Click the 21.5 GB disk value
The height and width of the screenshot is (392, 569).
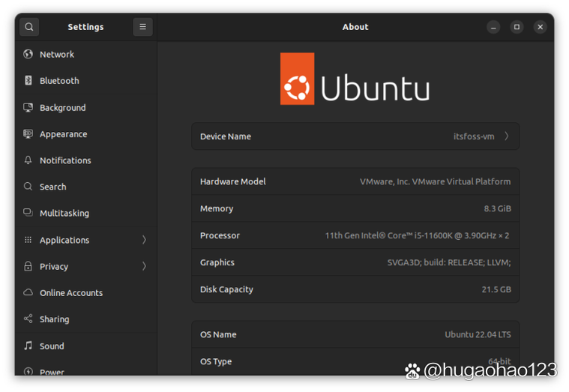[x=496, y=289]
